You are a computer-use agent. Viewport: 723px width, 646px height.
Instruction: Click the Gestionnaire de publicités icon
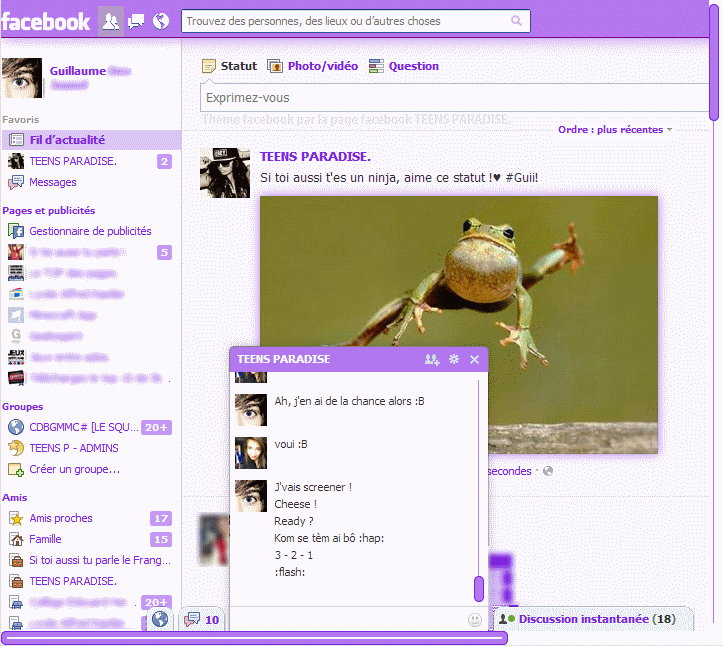coord(16,231)
